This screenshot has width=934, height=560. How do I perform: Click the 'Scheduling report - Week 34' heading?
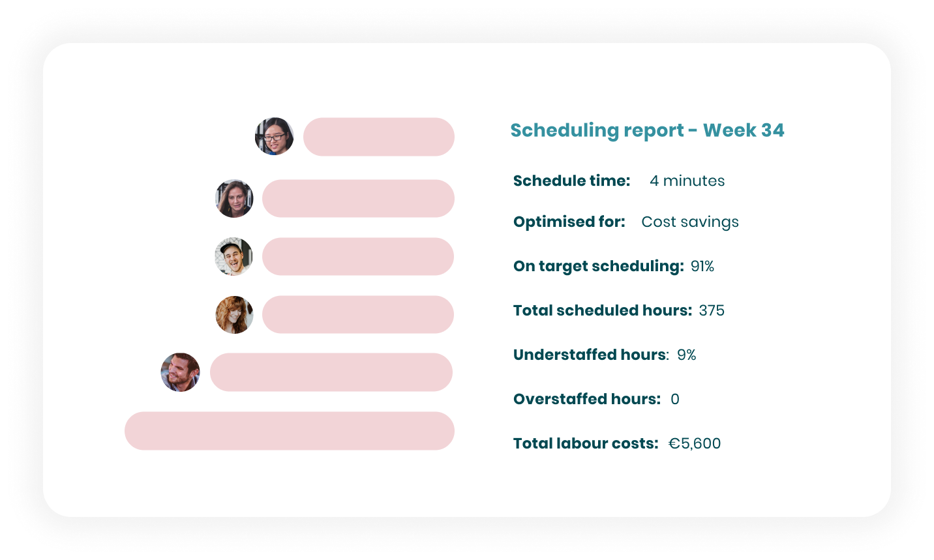click(647, 130)
